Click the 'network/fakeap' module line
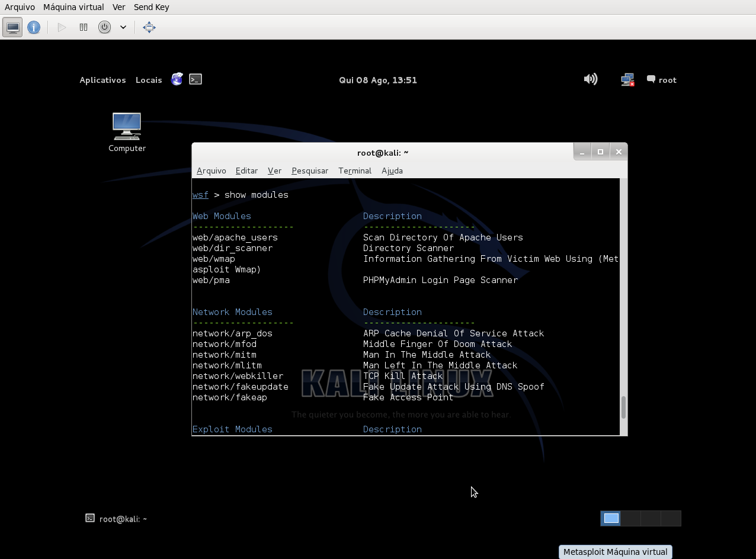The image size is (756, 559). 230,397
